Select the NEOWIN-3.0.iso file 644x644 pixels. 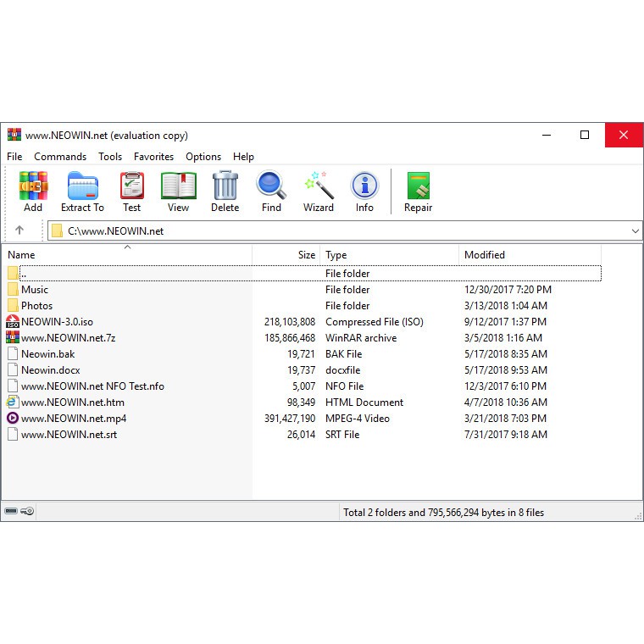click(57, 322)
